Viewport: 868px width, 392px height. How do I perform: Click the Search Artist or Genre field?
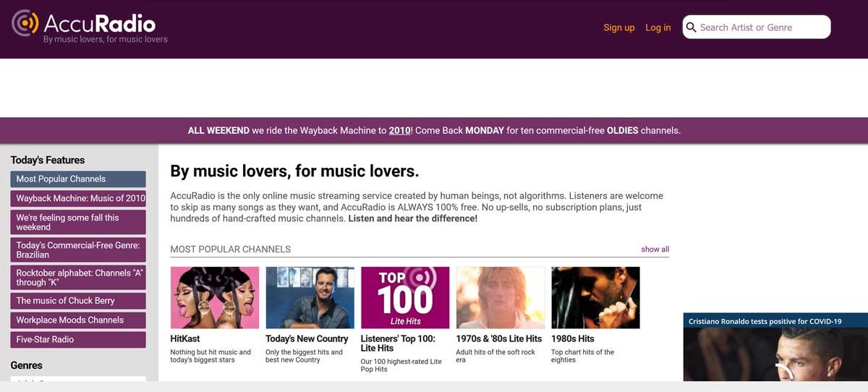point(757,27)
